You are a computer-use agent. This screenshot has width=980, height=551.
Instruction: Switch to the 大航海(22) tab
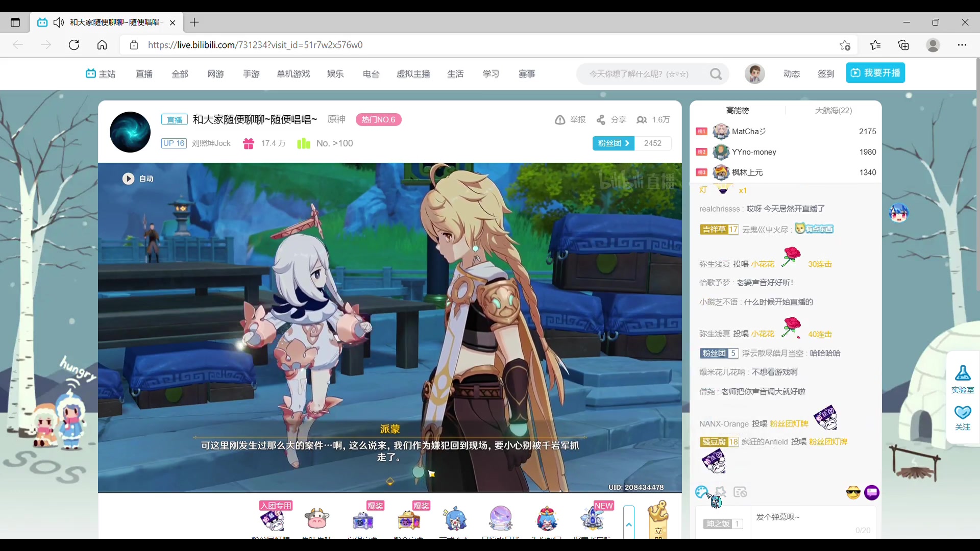pyautogui.click(x=834, y=110)
